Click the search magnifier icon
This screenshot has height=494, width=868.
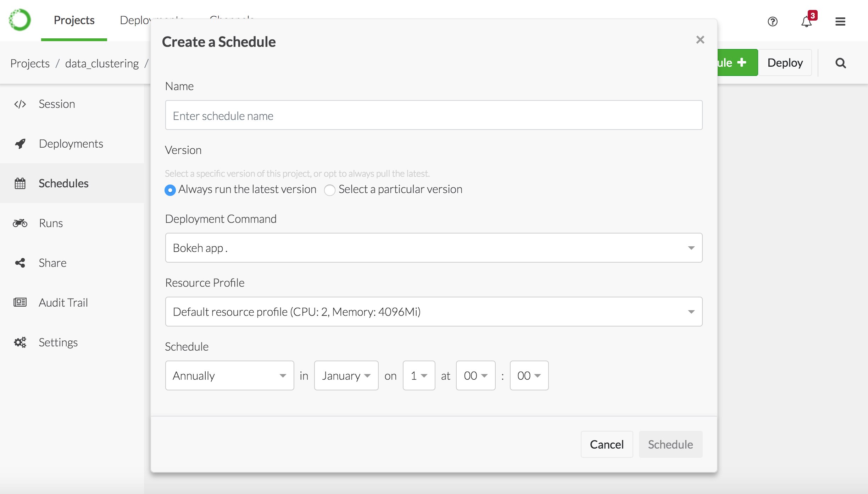point(841,63)
